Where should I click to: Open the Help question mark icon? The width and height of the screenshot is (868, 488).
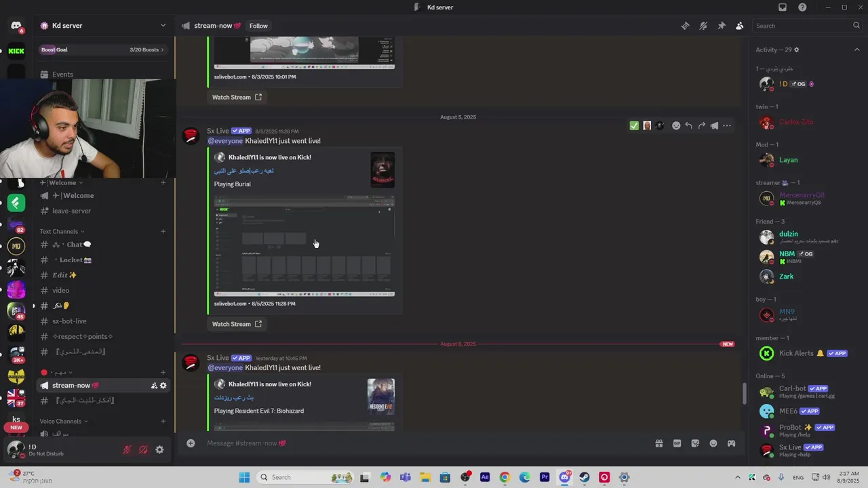802,7
